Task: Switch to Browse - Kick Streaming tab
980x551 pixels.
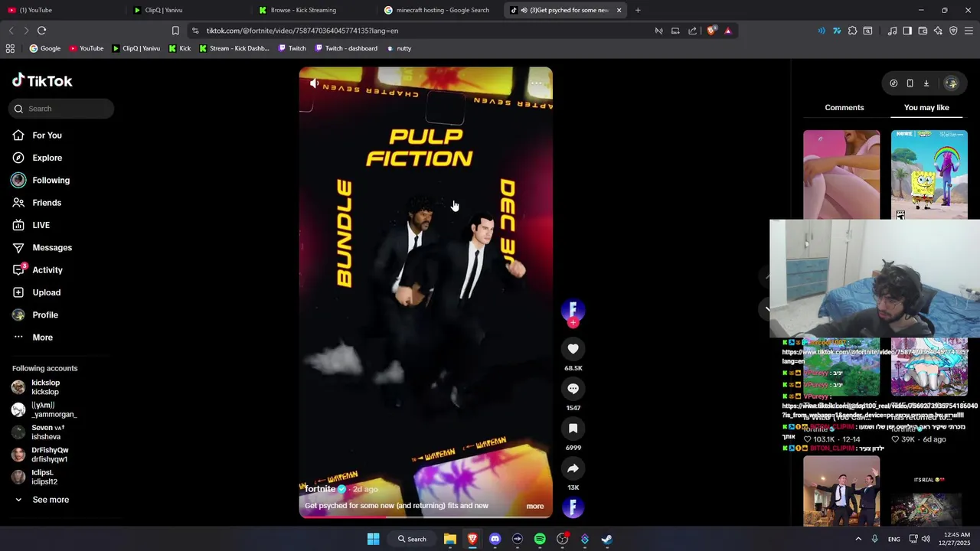Action: [x=314, y=10]
